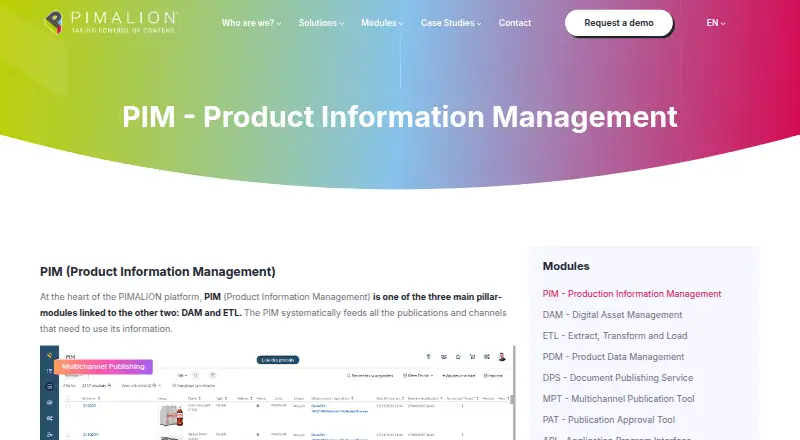Open the Case Studies menu
The height and width of the screenshot is (440, 800).
click(x=451, y=23)
